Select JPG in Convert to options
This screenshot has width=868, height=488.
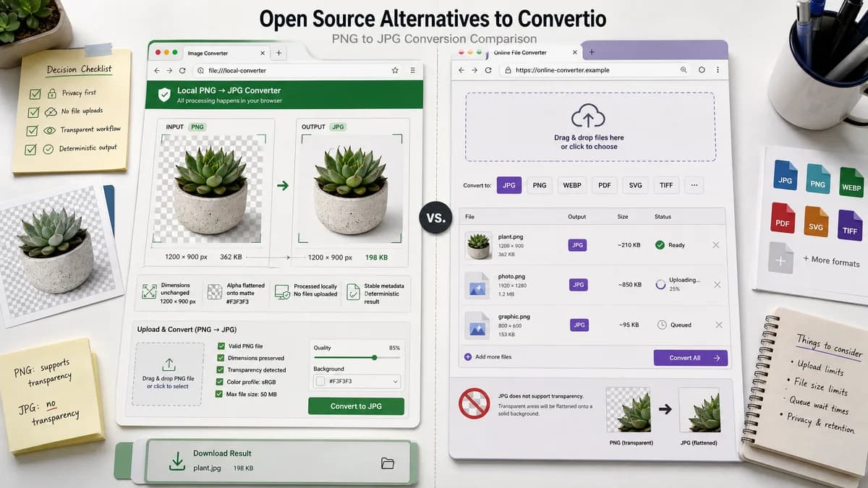tap(509, 185)
